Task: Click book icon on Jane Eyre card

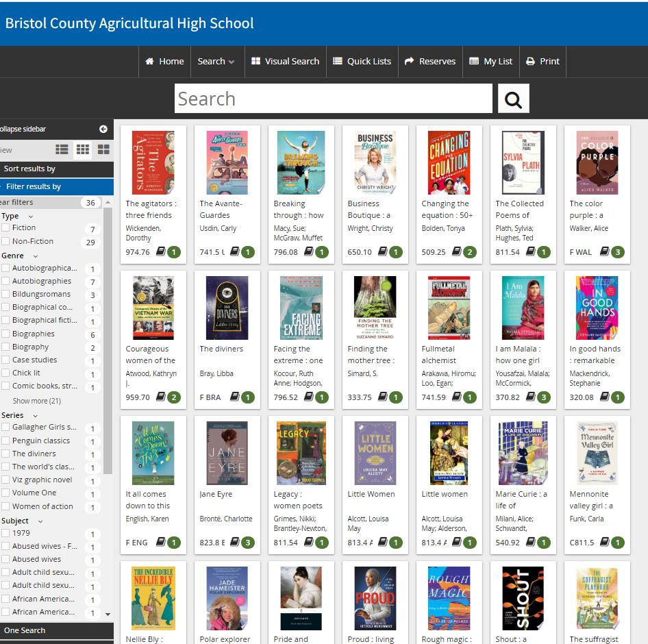Action: (x=235, y=541)
